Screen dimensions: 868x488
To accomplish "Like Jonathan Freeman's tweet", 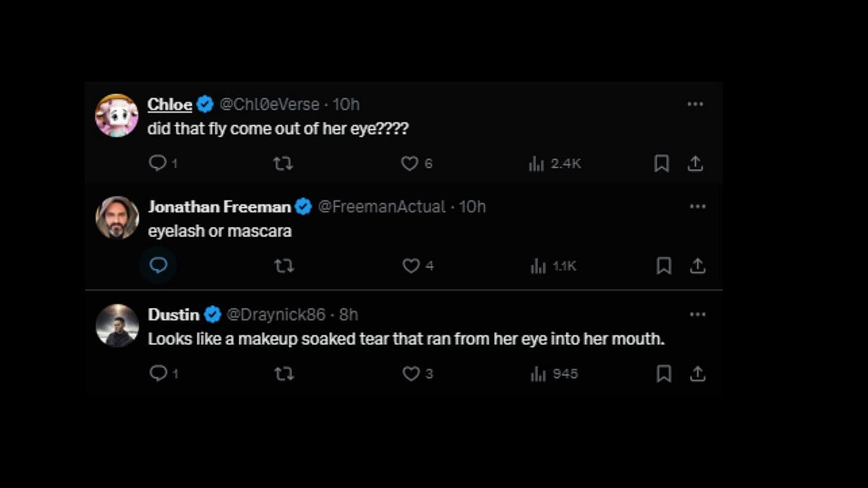I will pos(411,266).
